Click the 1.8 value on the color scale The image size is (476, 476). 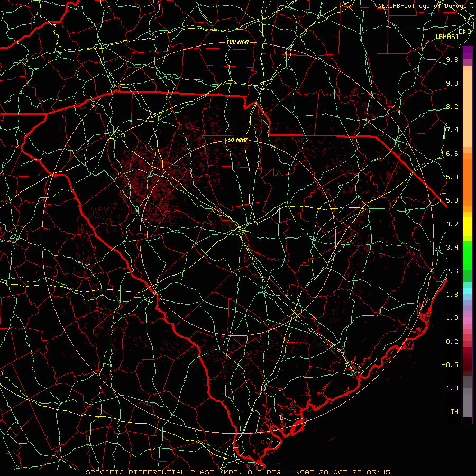[452, 294]
